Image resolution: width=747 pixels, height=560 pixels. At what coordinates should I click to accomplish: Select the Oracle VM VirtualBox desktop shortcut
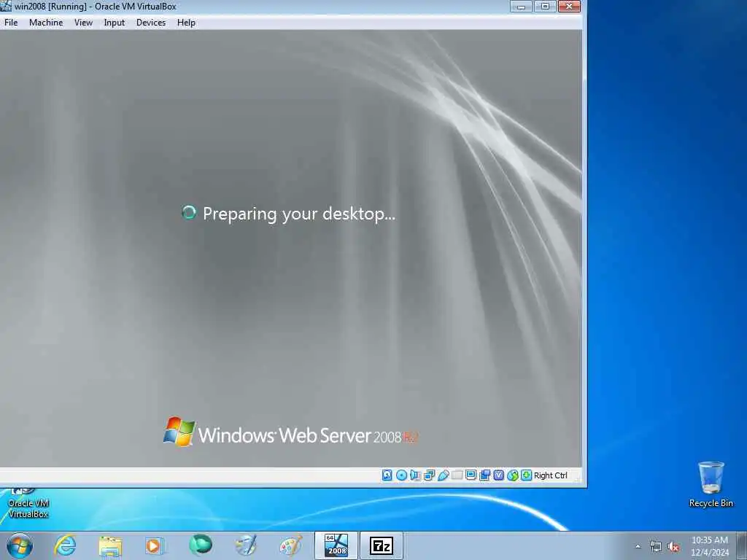tap(28, 504)
